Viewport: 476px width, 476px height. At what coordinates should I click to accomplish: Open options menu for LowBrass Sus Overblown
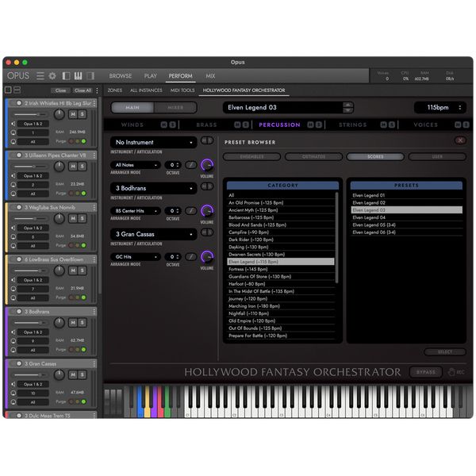tap(94, 259)
